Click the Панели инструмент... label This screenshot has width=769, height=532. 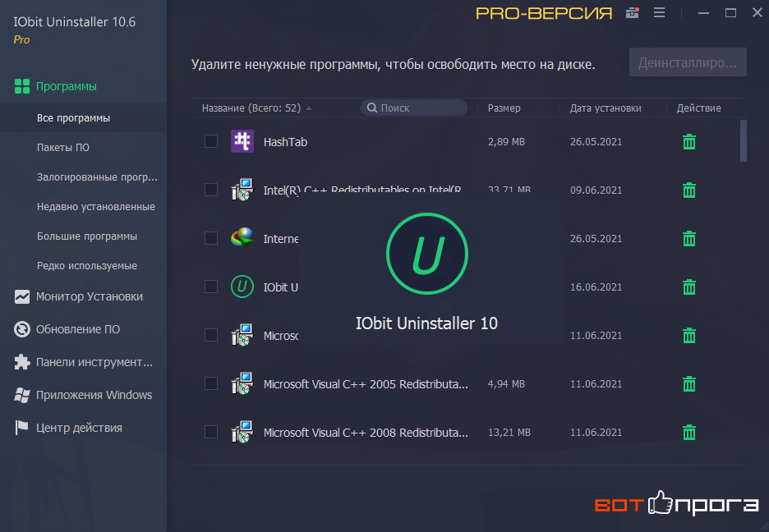pyautogui.click(x=94, y=362)
